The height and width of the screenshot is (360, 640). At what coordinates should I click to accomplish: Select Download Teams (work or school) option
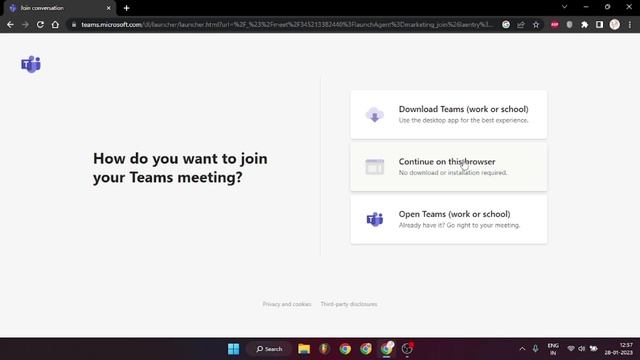click(449, 115)
